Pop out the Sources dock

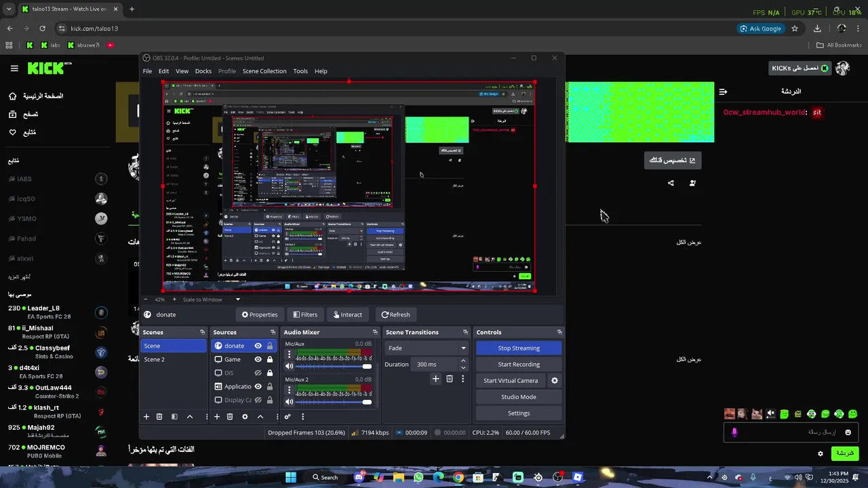[x=273, y=332]
